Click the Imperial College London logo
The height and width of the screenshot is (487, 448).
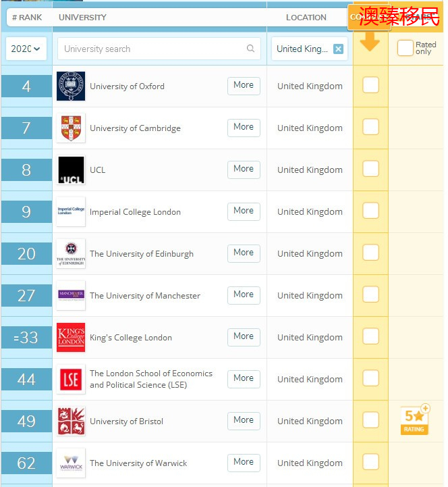[71, 212]
